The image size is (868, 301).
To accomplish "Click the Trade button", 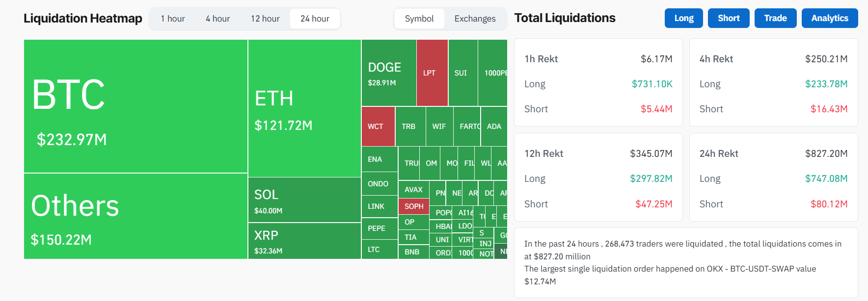I will click(x=775, y=18).
